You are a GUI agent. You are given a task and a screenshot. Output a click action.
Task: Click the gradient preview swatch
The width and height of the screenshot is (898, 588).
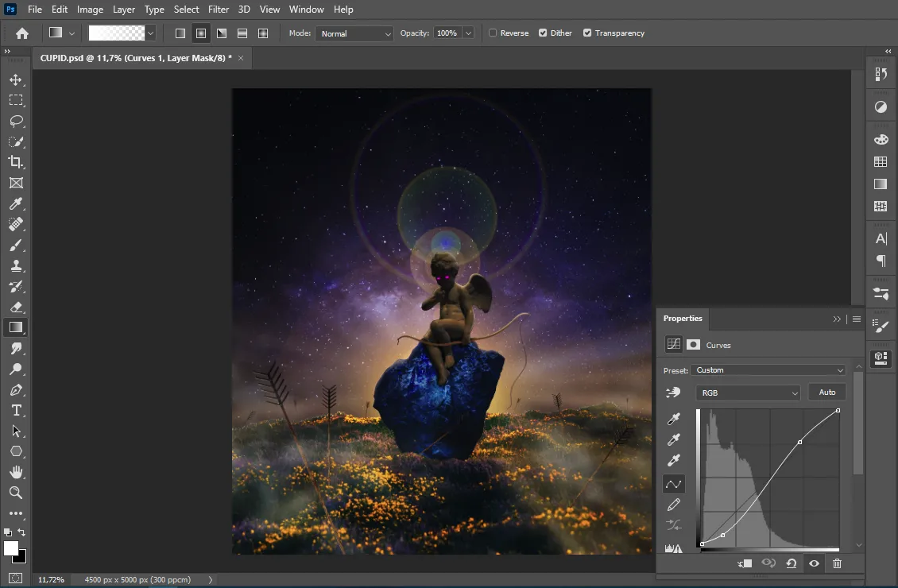click(x=116, y=33)
